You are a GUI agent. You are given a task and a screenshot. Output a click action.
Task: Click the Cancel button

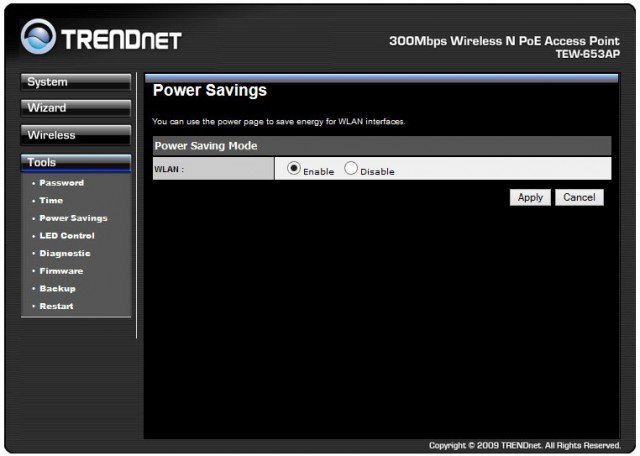(x=579, y=198)
